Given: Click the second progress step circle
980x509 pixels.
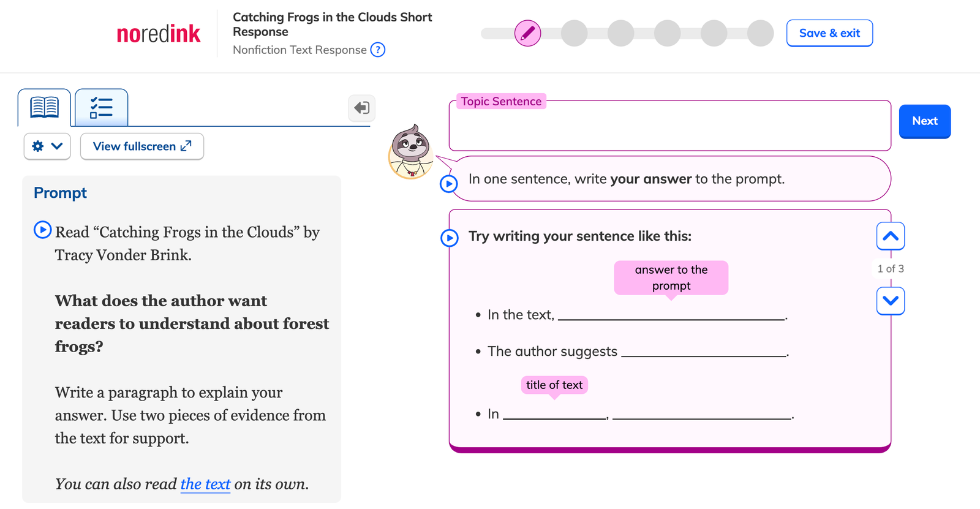Looking at the screenshot, I should click(x=574, y=33).
